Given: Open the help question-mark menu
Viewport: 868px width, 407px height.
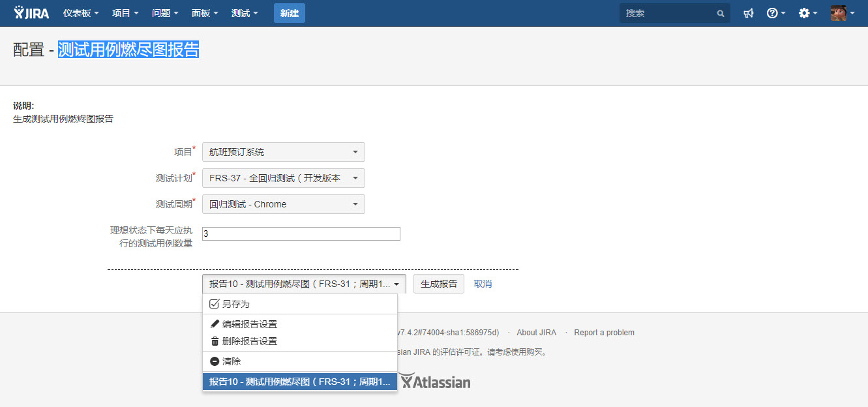Looking at the screenshot, I should click(x=775, y=13).
